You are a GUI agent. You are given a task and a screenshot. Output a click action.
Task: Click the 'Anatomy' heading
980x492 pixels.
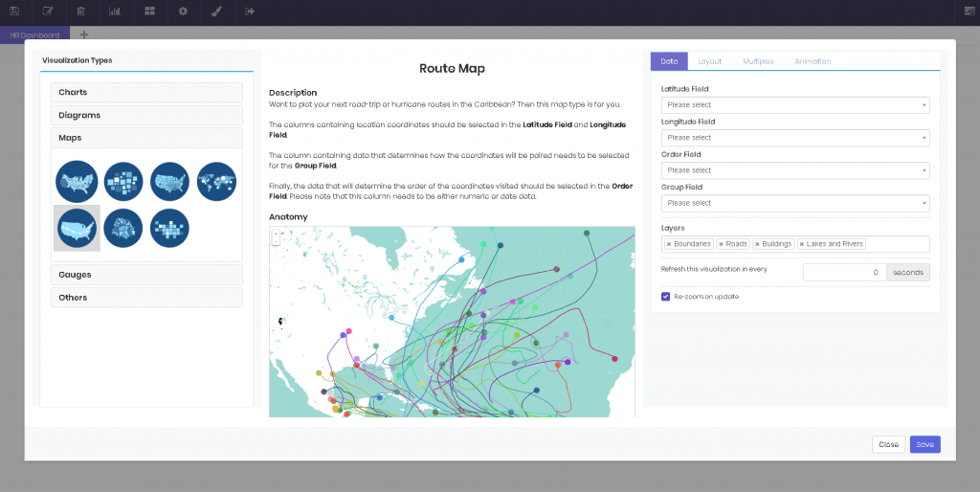(x=288, y=217)
